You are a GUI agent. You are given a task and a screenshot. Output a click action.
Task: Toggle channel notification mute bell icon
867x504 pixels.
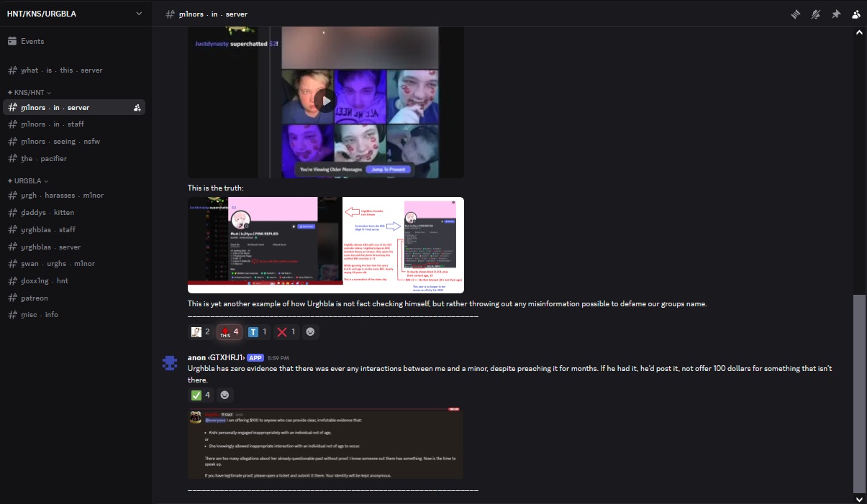tap(816, 14)
